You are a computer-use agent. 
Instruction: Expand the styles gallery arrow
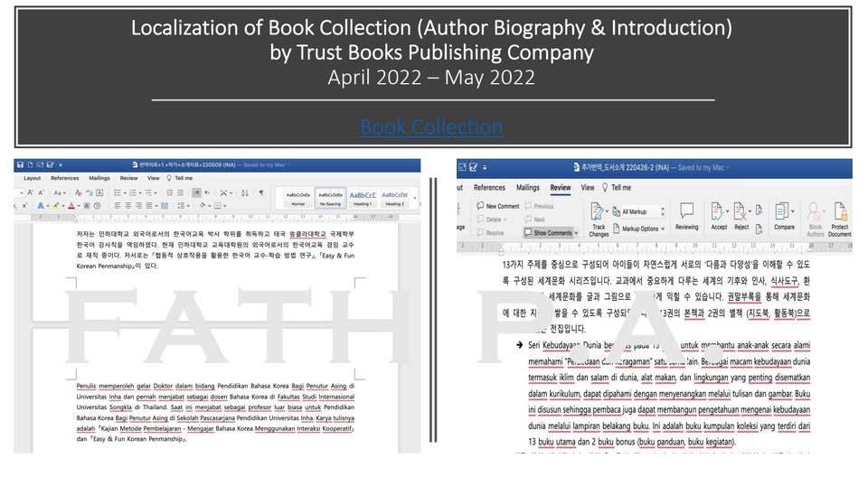click(414, 197)
